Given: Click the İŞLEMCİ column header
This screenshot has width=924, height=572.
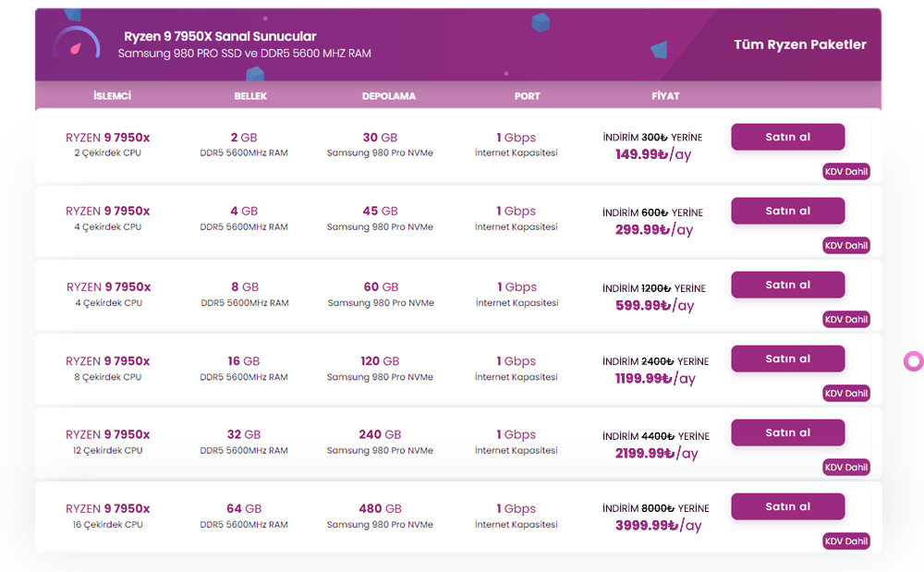Looking at the screenshot, I should pyautogui.click(x=112, y=96).
